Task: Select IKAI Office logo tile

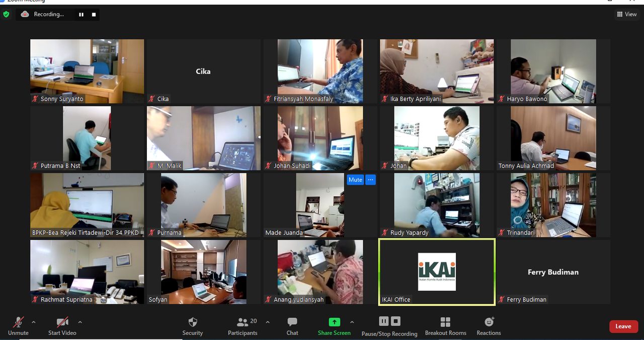Action: 437,272
